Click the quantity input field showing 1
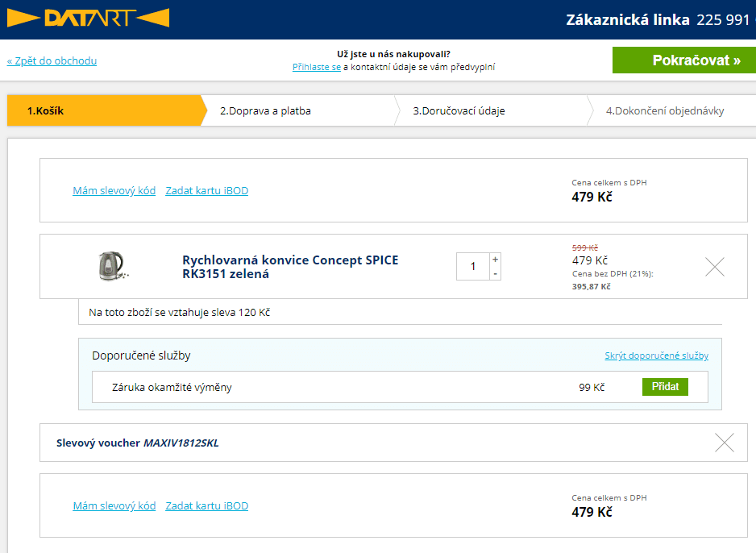This screenshot has height=553, width=756. pos(473,267)
